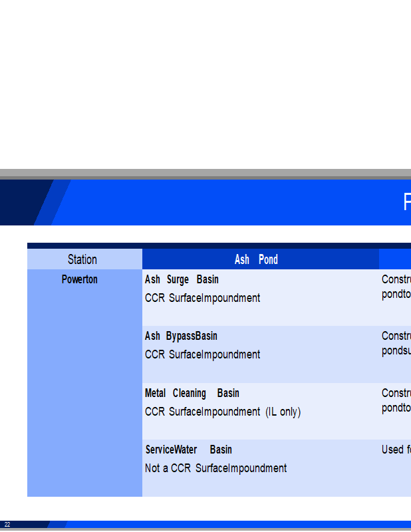The width and height of the screenshot is (411, 532).
Task: Click CCR SurfaceImpoundment text under Ash Surge Basin
Action: pyautogui.click(x=202, y=298)
